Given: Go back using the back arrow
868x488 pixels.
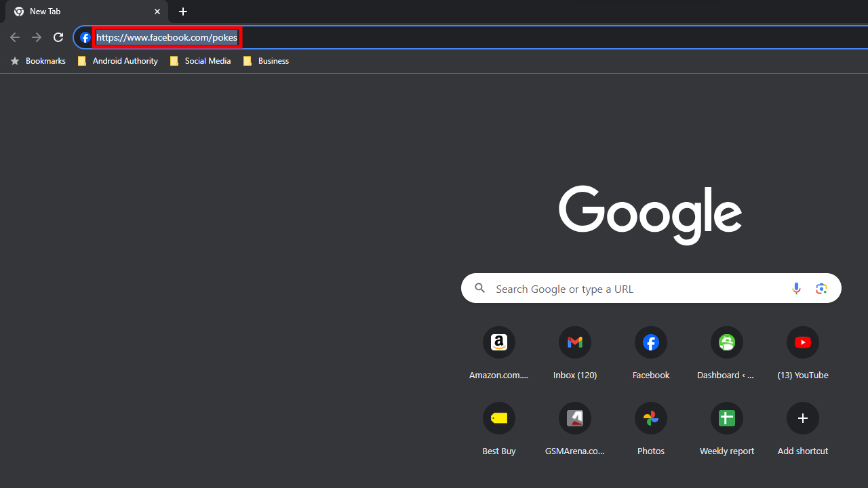Looking at the screenshot, I should tap(15, 37).
